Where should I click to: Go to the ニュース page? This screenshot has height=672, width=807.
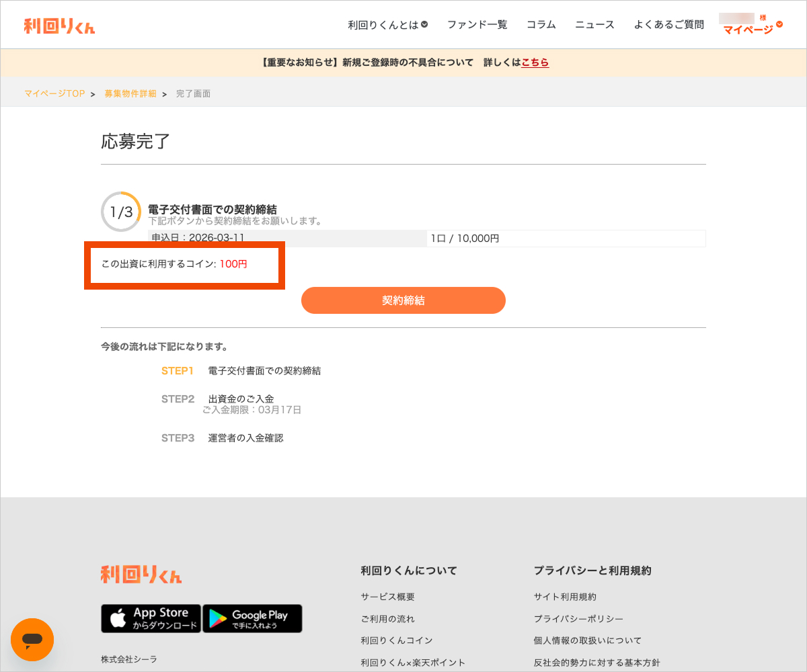click(x=594, y=25)
